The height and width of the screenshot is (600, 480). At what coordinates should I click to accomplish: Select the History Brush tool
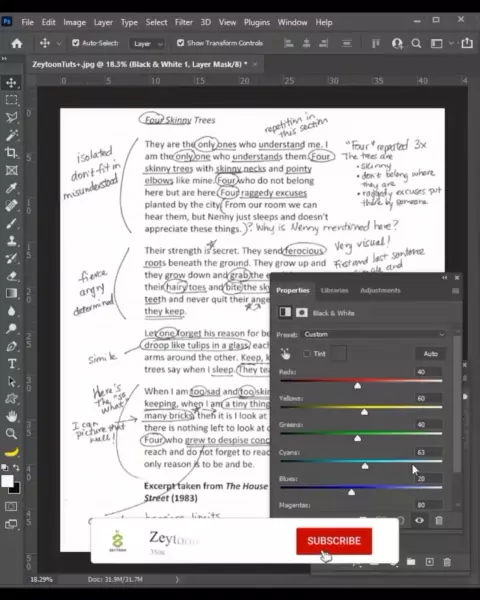[11, 258]
